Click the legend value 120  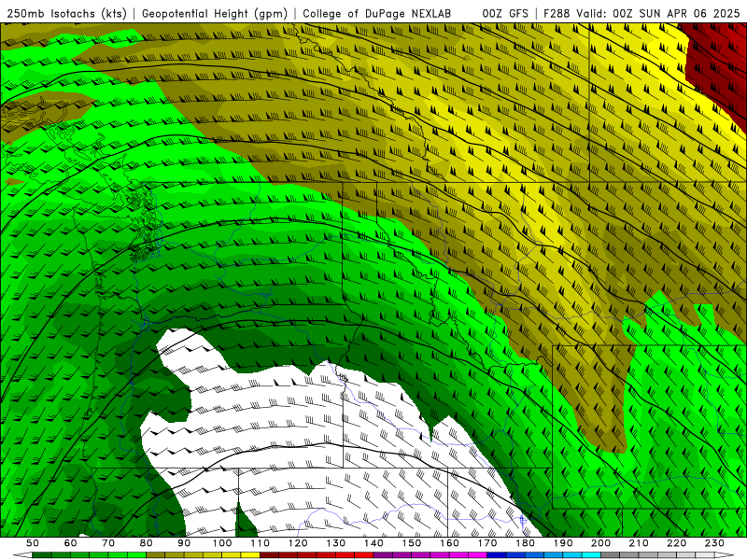pos(298,543)
